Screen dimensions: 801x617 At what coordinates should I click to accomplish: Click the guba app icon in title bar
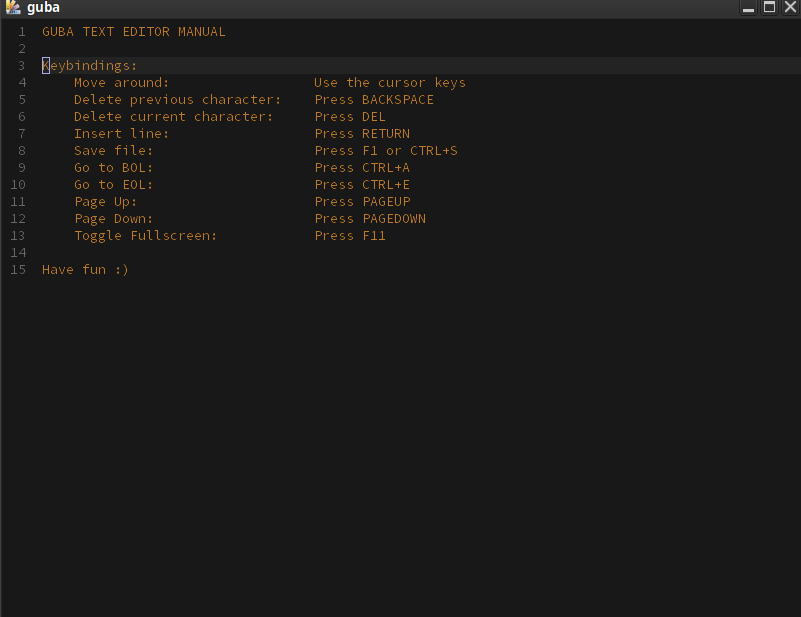click(13, 7)
